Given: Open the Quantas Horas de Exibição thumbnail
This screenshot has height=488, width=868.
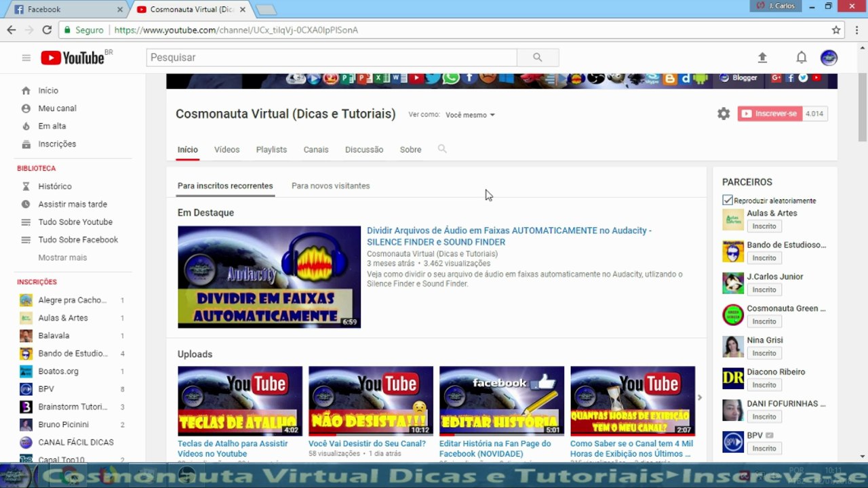Looking at the screenshot, I should point(633,401).
